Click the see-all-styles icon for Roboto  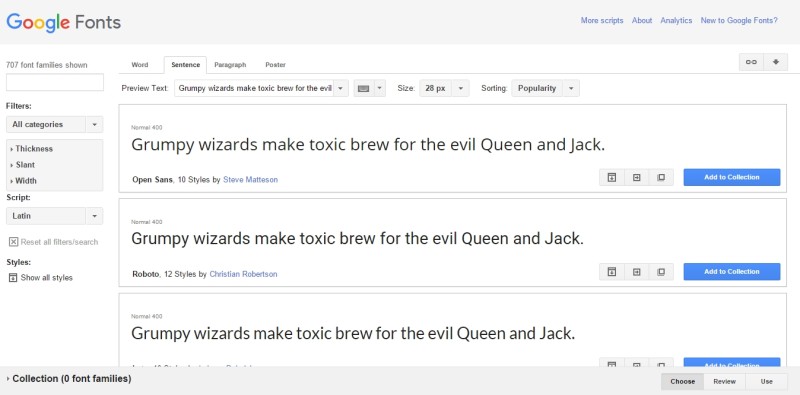(611, 271)
